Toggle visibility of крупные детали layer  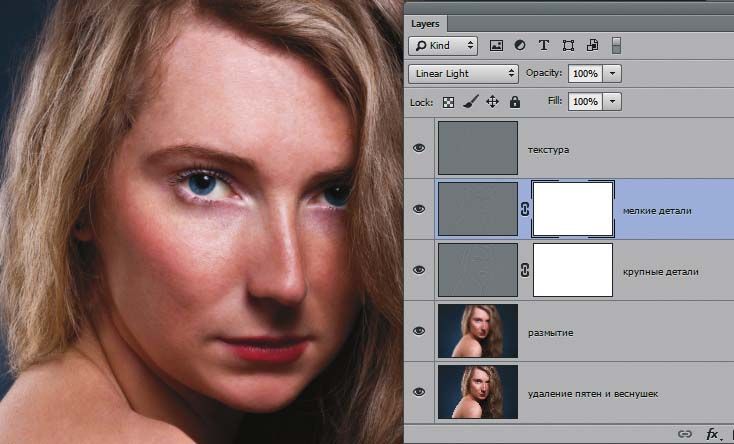[x=419, y=270]
